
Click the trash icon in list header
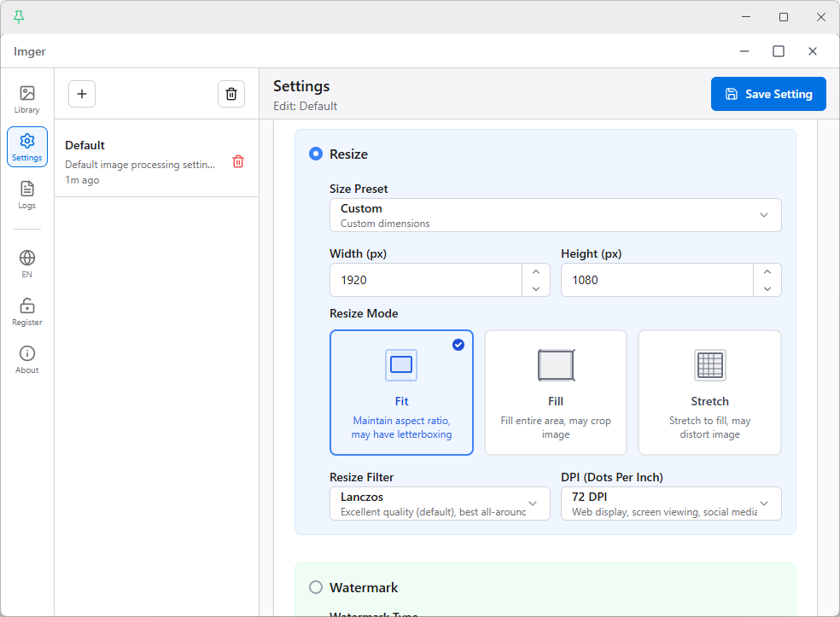point(231,94)
